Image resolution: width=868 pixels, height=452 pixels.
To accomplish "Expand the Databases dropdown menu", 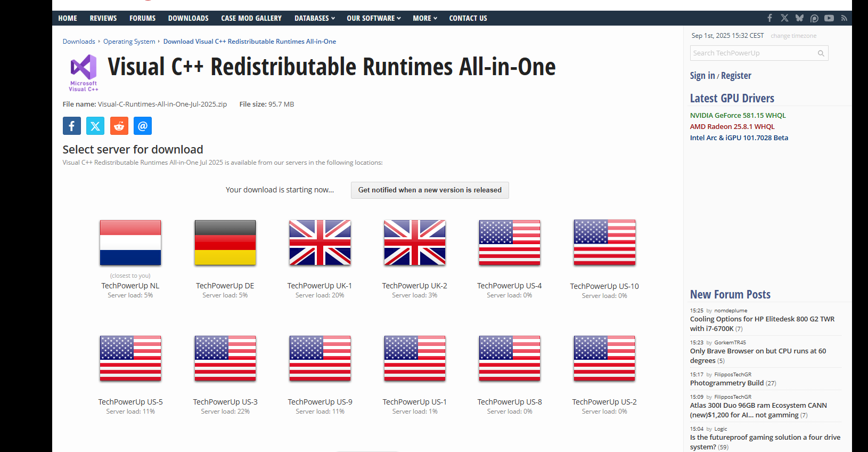I will click(315, 18).
